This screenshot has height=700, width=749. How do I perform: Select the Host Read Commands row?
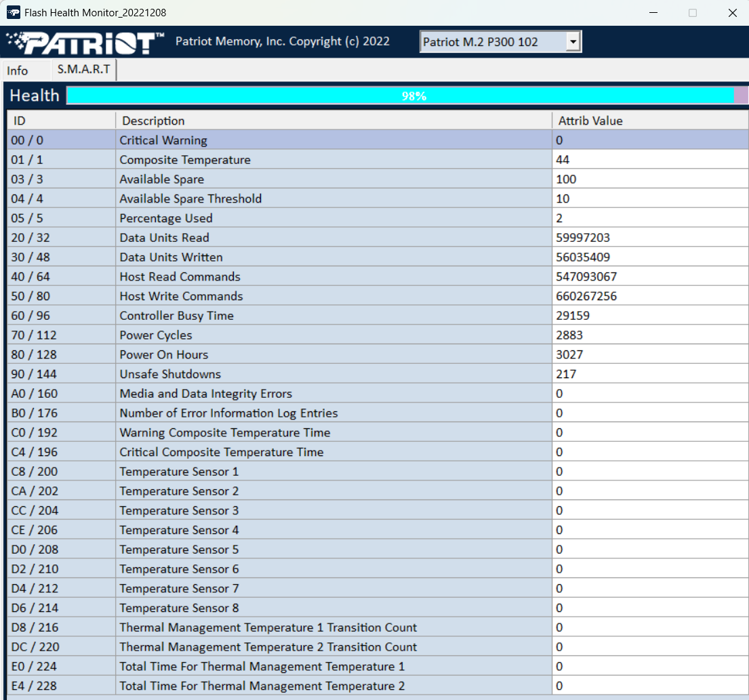378,277
